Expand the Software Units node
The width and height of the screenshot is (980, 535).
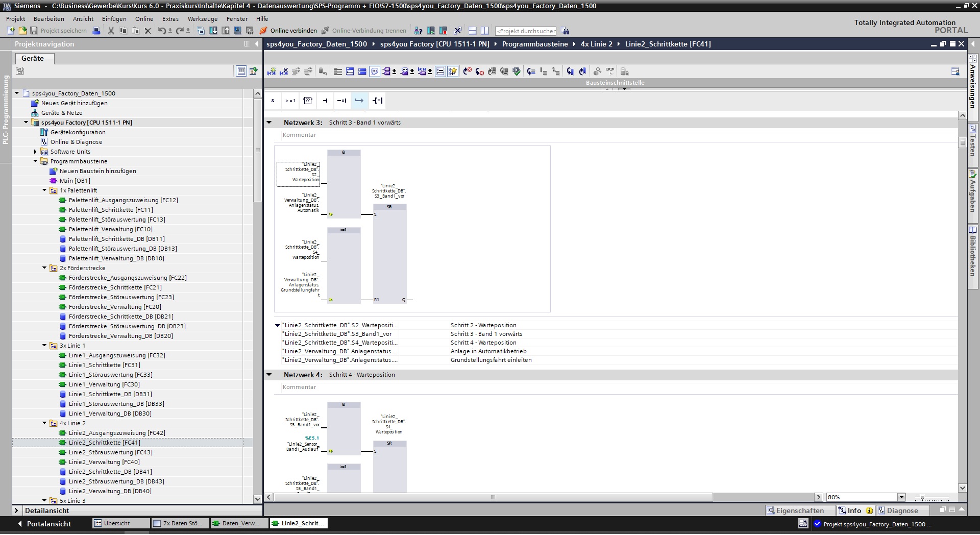(35, 152)
